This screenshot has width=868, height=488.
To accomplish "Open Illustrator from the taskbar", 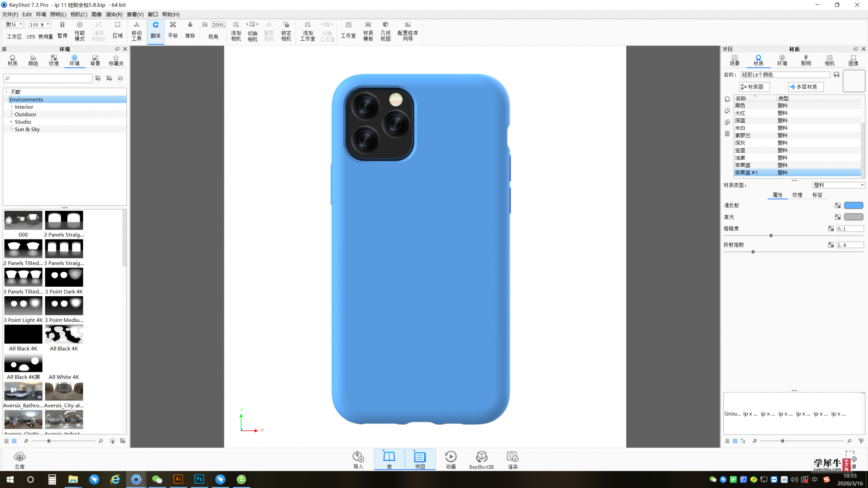I will [178, 479].
